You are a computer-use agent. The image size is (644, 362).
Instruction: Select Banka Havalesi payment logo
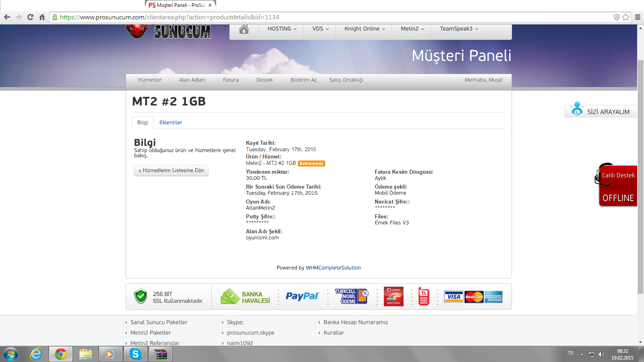pos(245,297)
